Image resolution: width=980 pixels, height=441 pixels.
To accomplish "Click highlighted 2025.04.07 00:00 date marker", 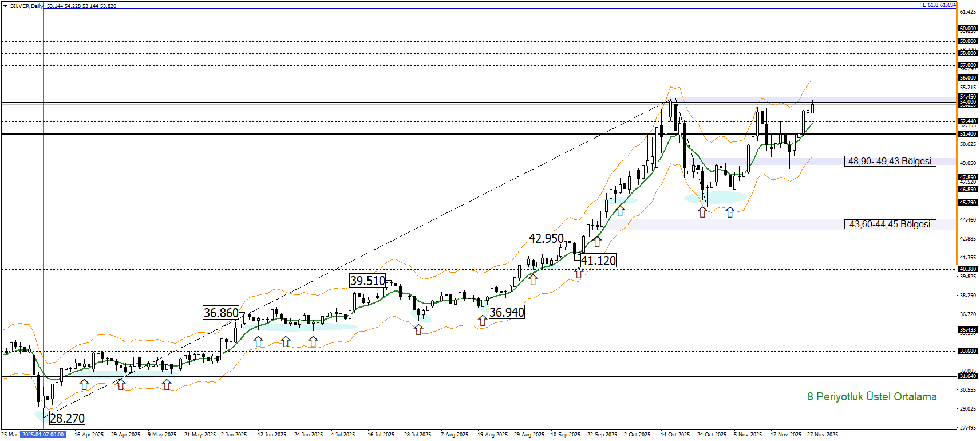I will [x=43, y=435].
